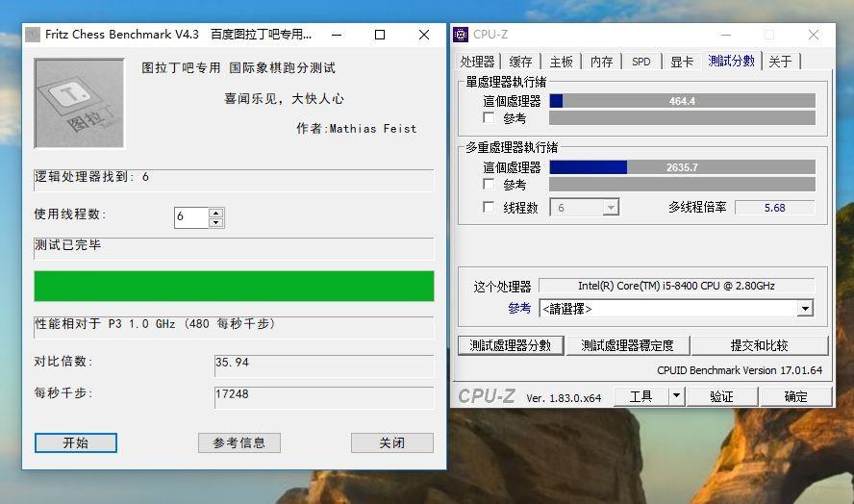Switch to the 显卡 tab
Image resolution: width=854 pixels, height=504 pixels.
[x=681, y=62]
